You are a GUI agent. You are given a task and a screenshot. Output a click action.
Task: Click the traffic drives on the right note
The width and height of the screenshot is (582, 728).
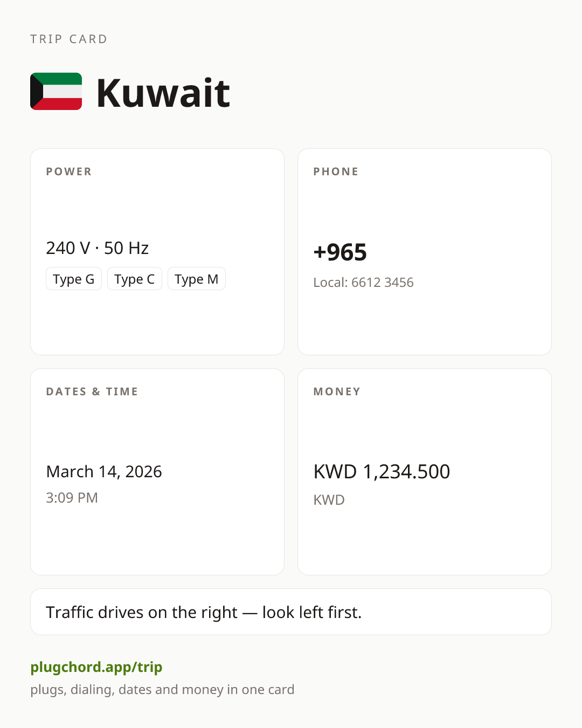point(204,612)
